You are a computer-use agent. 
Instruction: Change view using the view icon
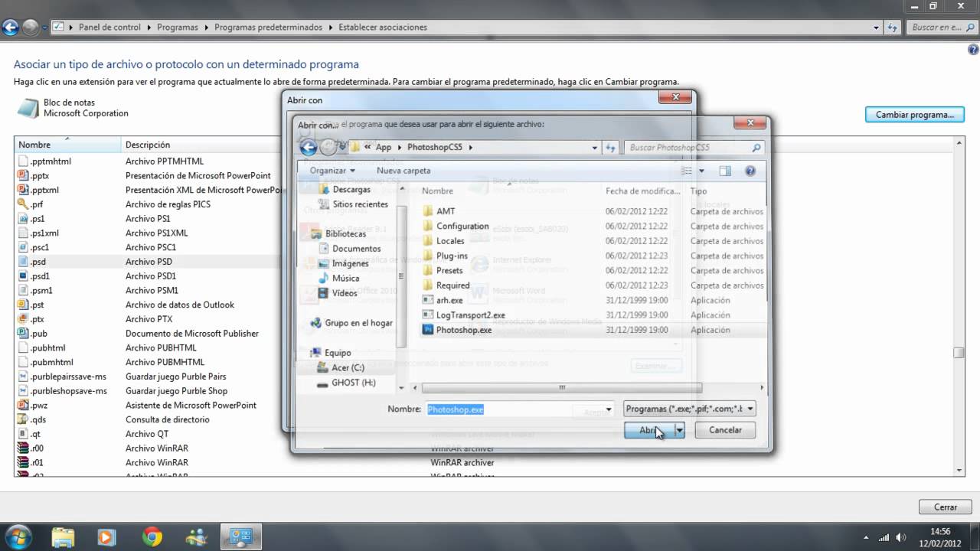pos(687,171)
